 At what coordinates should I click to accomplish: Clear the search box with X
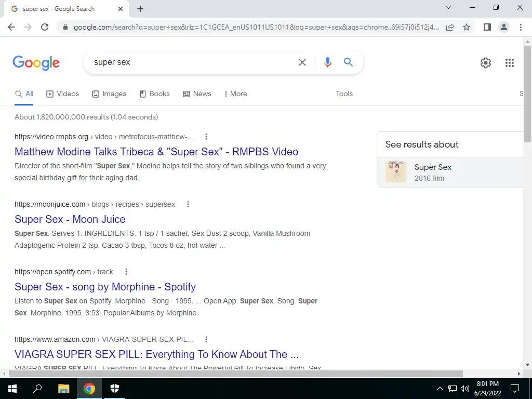(302, 62)
